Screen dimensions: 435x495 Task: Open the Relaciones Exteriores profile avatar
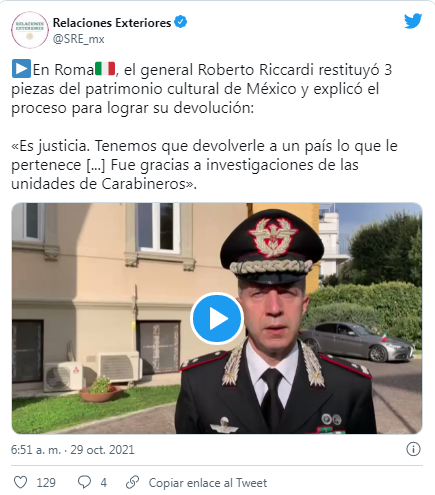pyautogui.click(x=30, y=30)
